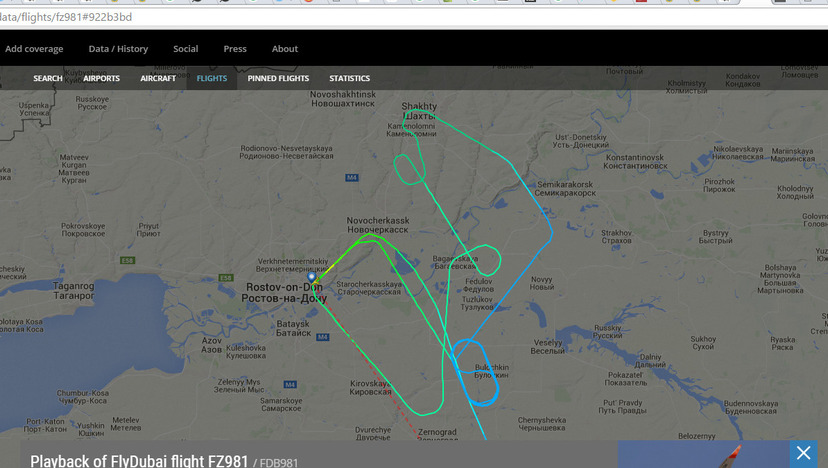Click the Playback of FlyDubai flight FZ981 title
This screenshot has height=468, width=828.
click(x=139, y=461)
